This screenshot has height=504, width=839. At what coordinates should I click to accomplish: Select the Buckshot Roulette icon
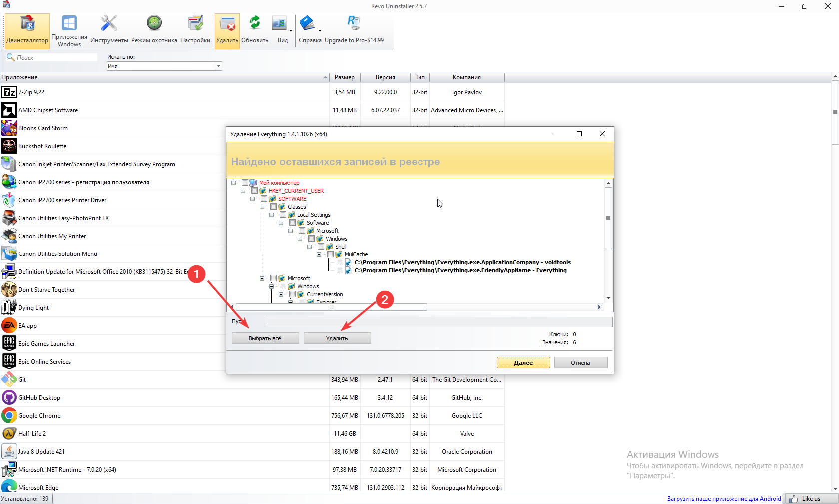point(9,146)
